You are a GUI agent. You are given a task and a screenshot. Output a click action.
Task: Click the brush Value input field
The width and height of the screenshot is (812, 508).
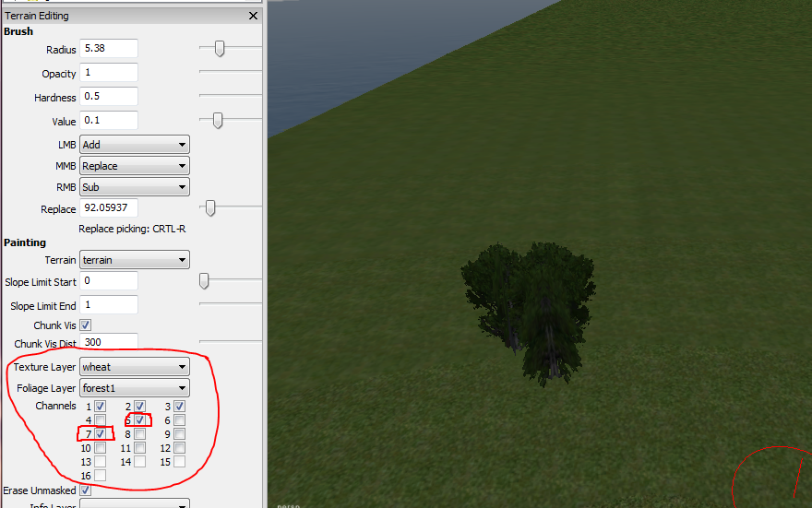coord(109,120)
